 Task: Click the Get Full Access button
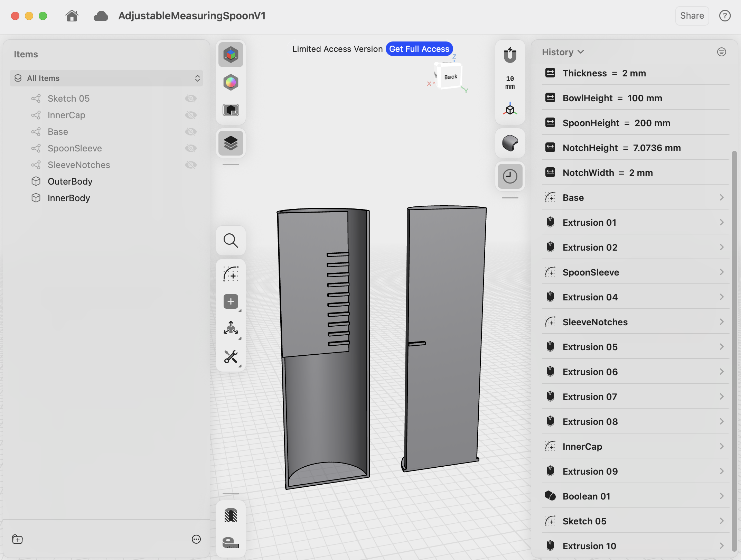point(419,49)
